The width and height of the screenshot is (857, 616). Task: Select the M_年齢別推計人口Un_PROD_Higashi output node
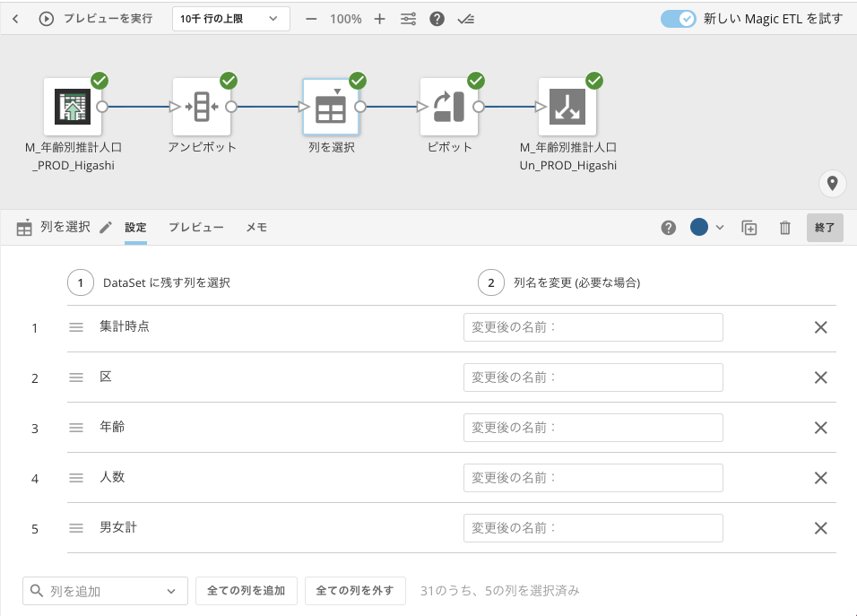pos(567,107)
